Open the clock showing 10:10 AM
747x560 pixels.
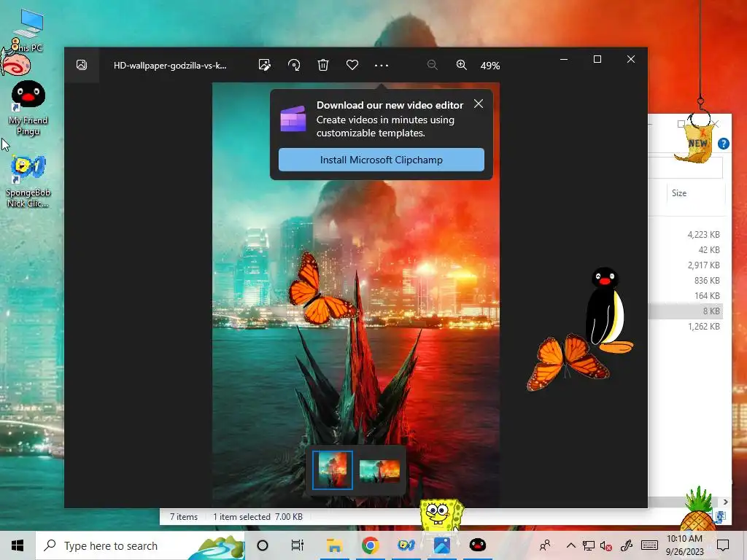[x=684, y=545]
